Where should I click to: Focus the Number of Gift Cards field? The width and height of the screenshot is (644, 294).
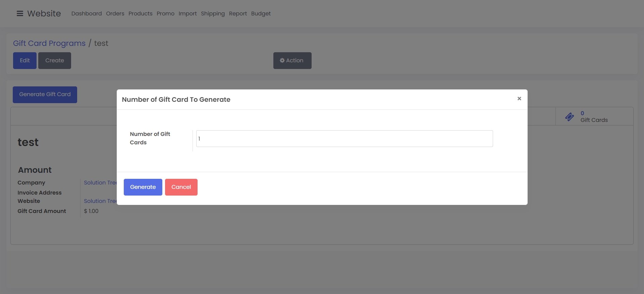click(344, 139)
